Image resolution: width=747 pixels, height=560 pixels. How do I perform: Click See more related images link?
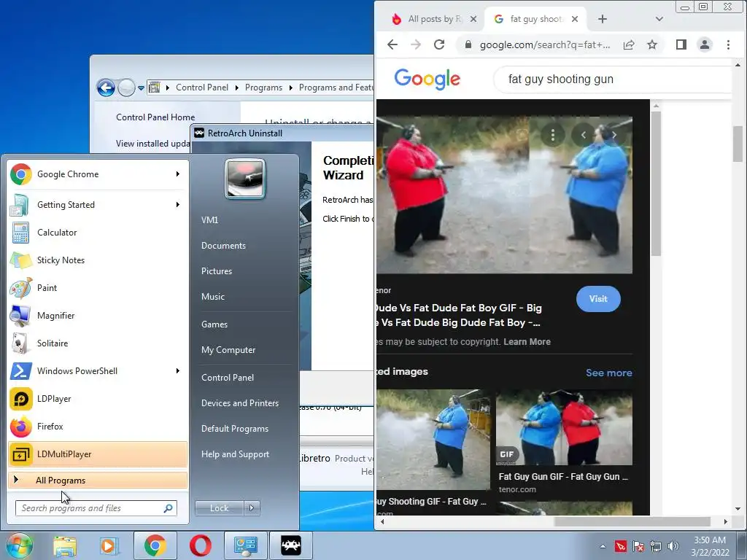pos(609,373)
